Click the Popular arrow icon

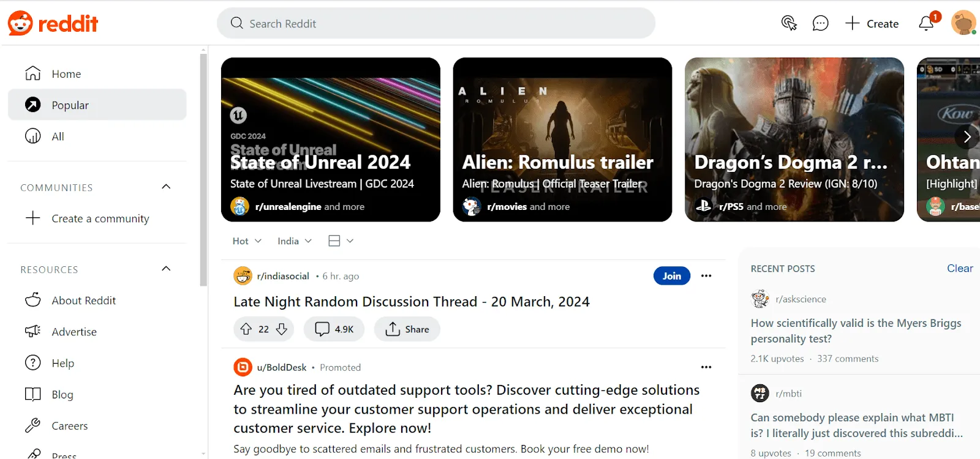[33, 105]
